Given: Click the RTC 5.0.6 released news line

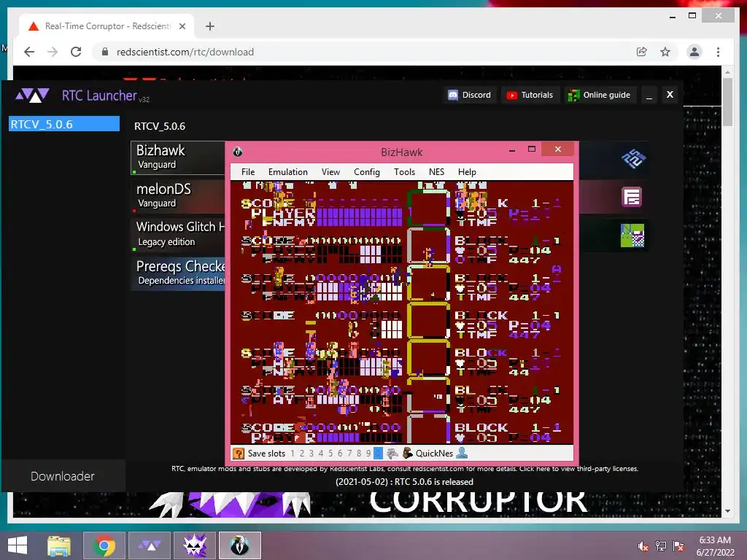Looking at the screenshot, I should click(404, 482).
